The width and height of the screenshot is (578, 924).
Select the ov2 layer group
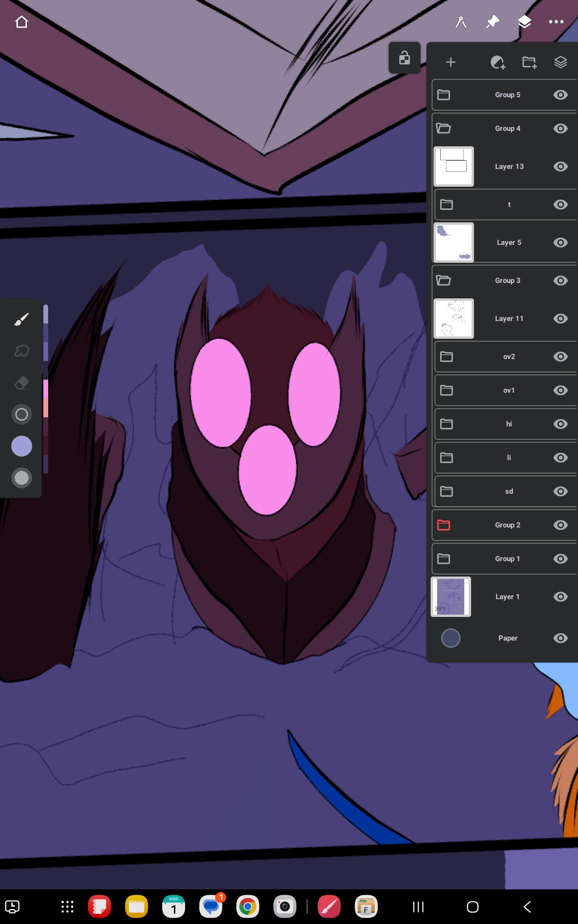click(509, 357)
